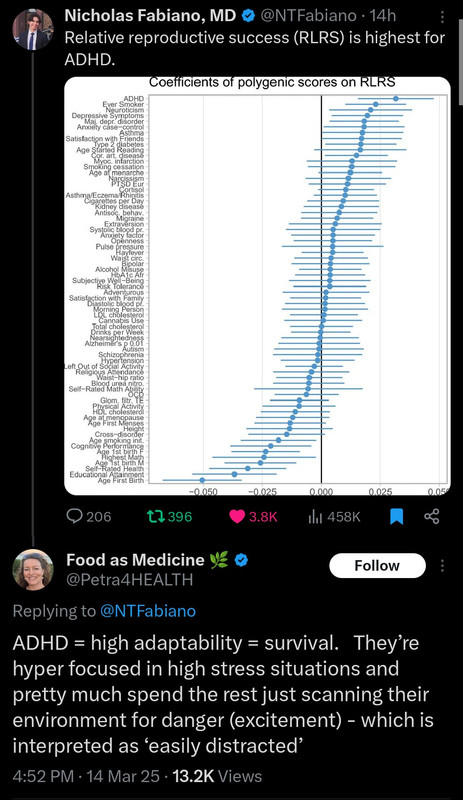Unlike the tweet via pink heart icon
The width and height of the screenshot is (463, 800).
(x=237, y=516)
